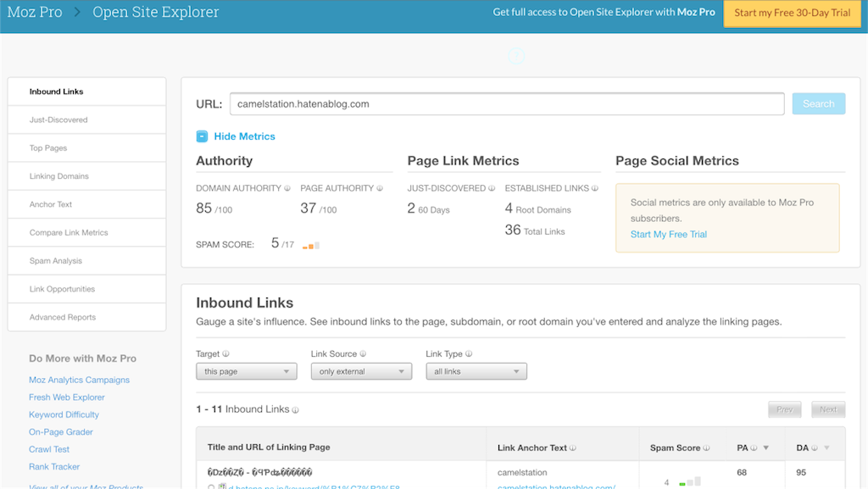The image size is (868, 489).
Task: Click the DA column info icon
Action: [x=815, y=448]
